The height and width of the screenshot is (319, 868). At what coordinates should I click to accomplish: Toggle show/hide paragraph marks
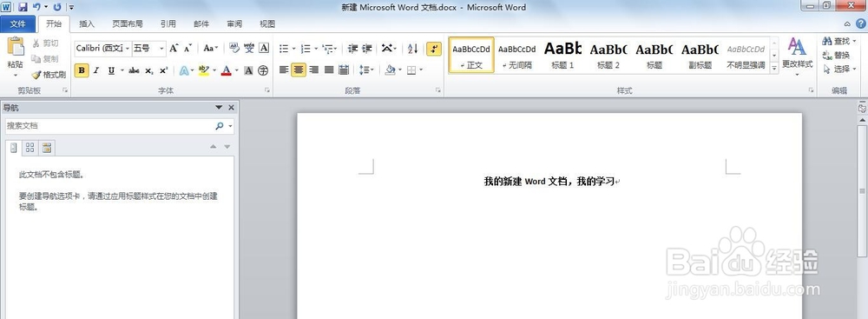tap(434, 49)
